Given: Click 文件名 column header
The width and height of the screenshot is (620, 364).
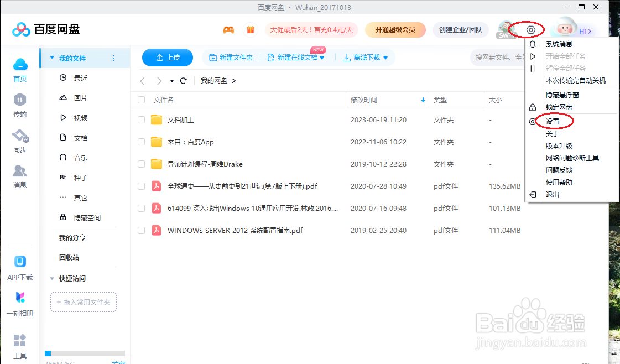Looking at the screenshot, I should point(163,100).
